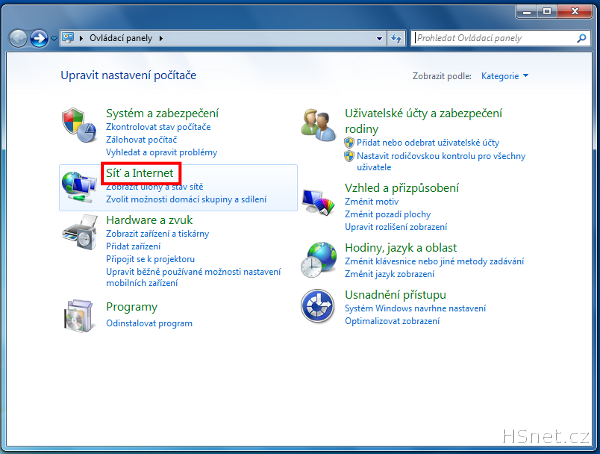Click Zobrazit úlohy a stav sítě
Screen dimensions: 600x454
point(155,187)
